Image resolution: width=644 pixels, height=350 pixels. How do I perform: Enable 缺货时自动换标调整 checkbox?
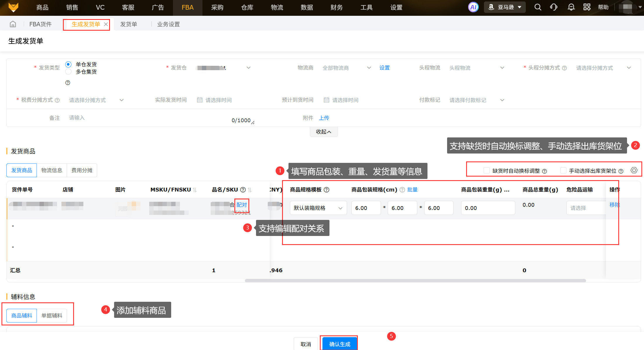click(x=487, y=170)
